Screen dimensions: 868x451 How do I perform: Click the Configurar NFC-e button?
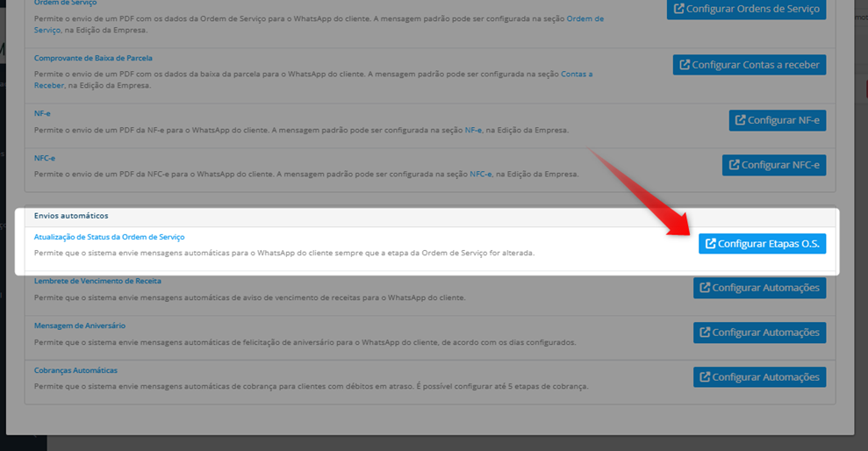point(774,165)
